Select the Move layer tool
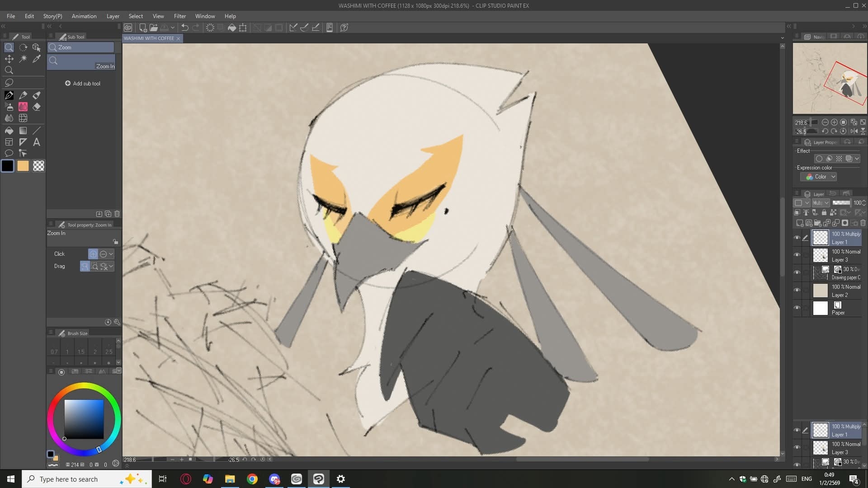 (9, 59)
